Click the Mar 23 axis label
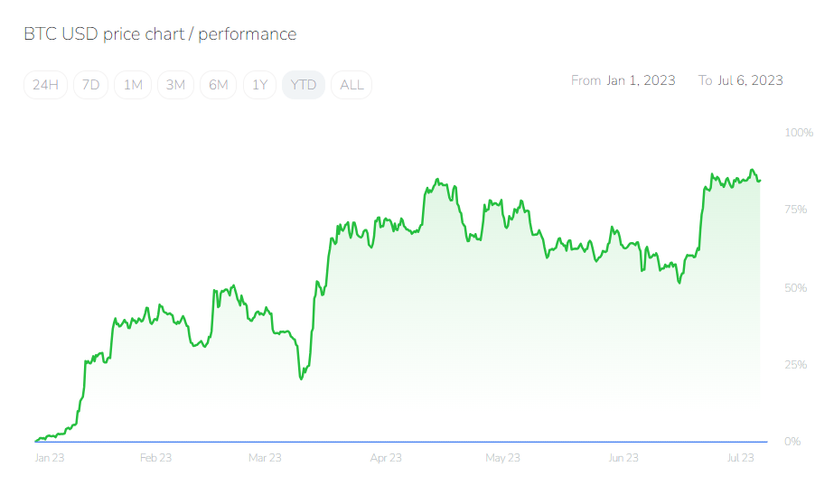 point(265,458)
